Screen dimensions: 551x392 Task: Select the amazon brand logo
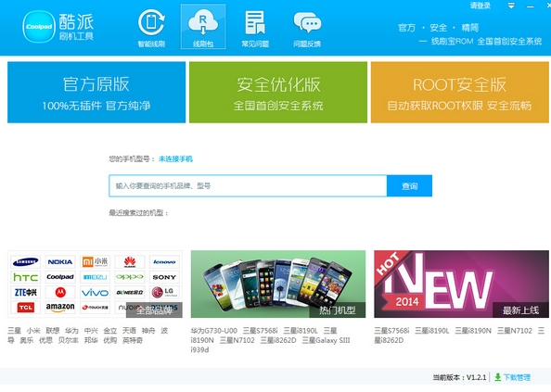pos(60,308)
